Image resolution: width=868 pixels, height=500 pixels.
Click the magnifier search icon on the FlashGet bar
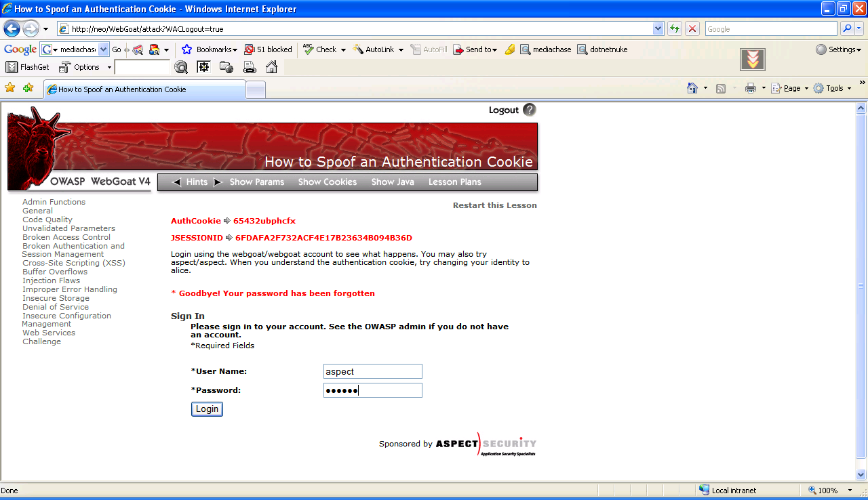coord(181,67)
